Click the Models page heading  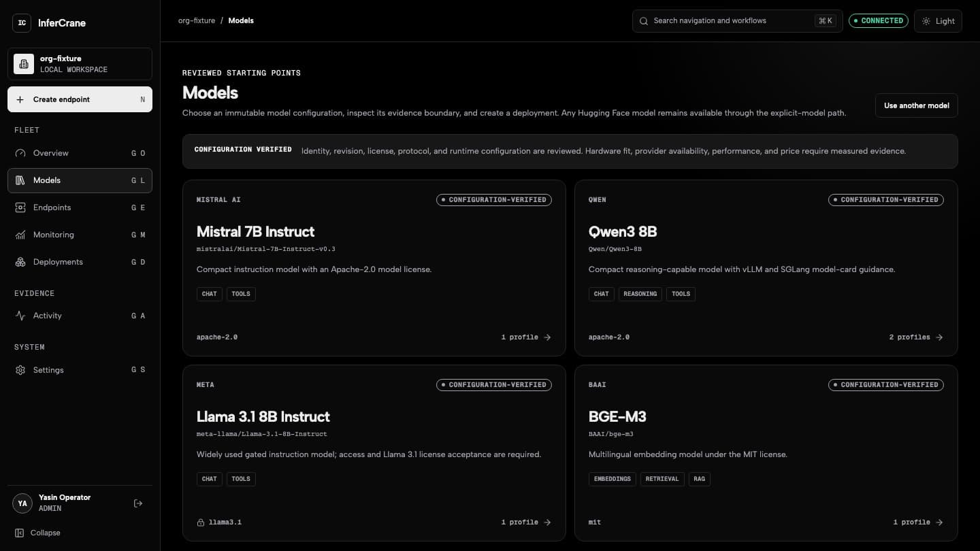click(210, 93)
